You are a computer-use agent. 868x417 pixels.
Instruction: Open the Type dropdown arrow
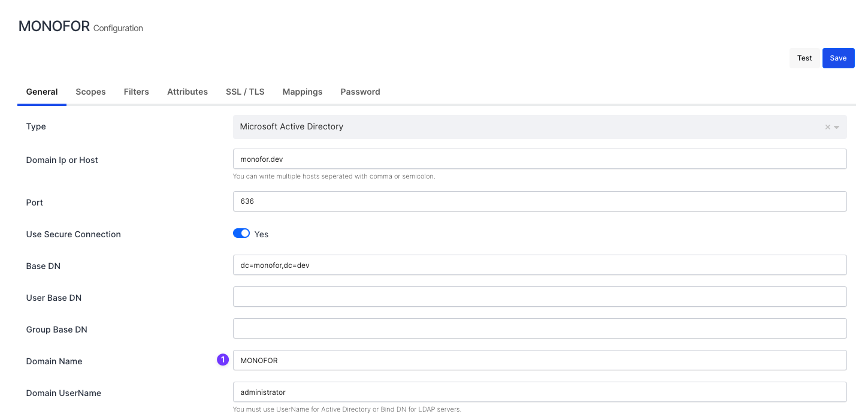coord(837,127)
